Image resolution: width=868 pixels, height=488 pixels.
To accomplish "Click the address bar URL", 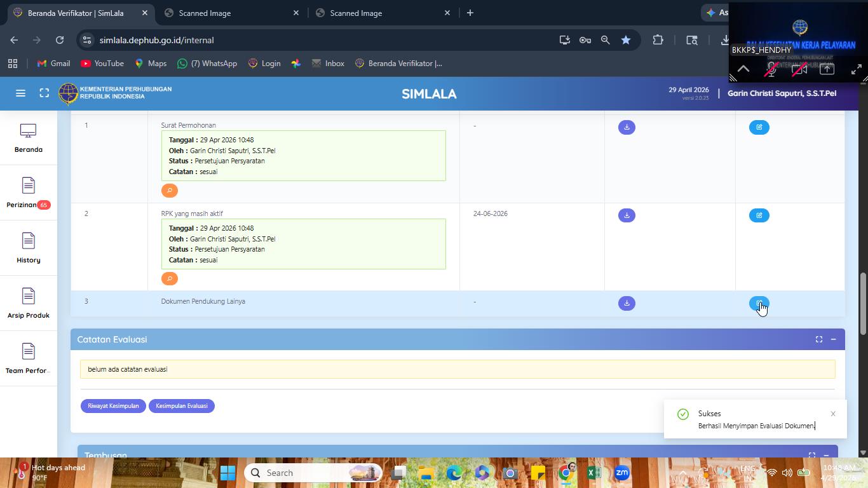I will click(x=156, y=40).
